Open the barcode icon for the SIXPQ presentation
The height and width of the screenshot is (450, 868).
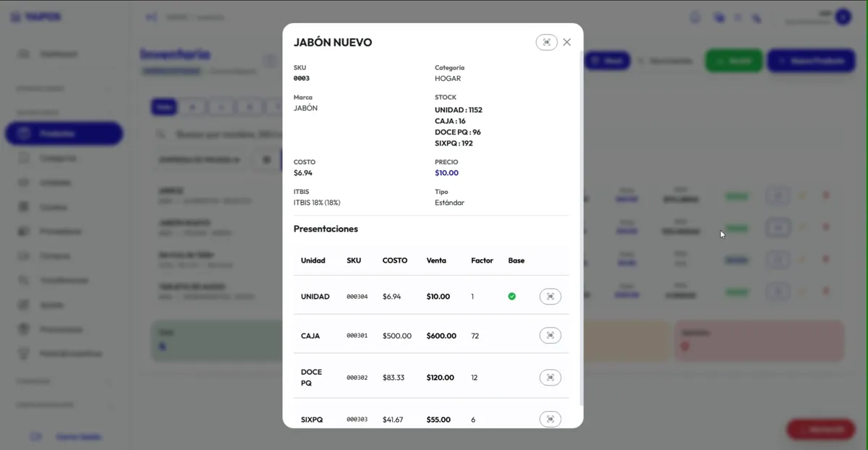550,420
